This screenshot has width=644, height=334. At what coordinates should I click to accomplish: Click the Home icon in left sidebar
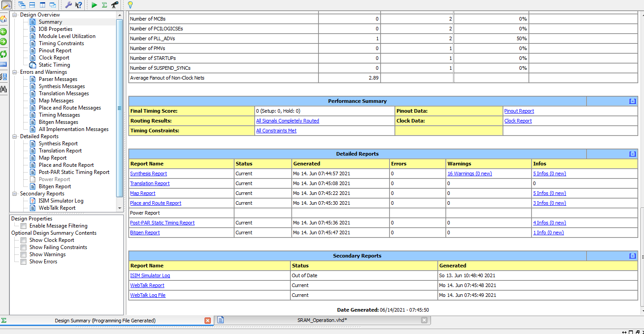[4, 19]
